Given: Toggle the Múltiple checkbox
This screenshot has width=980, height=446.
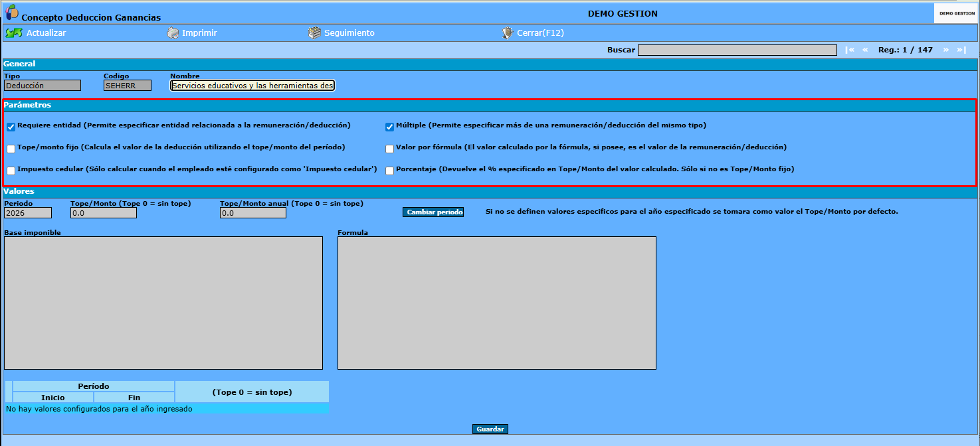Looking at the screenshot, I should [390, 127].
